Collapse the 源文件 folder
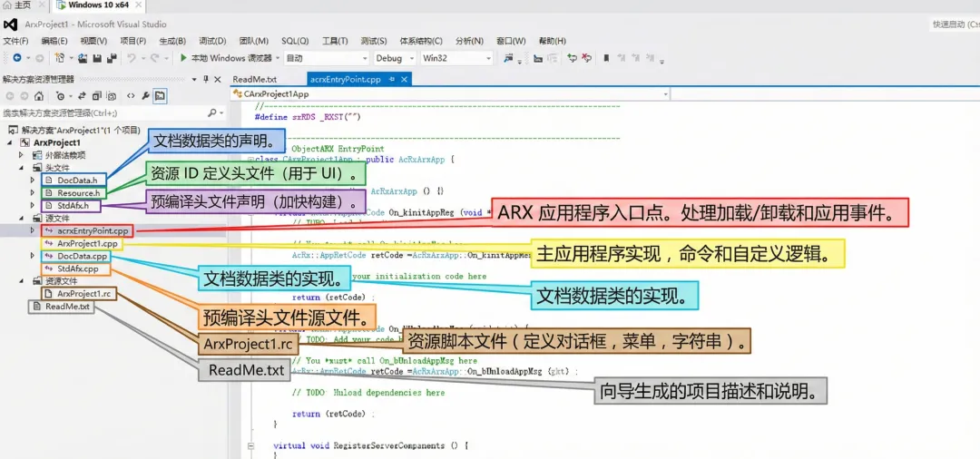Viewport: 980px width, 459px height. point(21,218)
